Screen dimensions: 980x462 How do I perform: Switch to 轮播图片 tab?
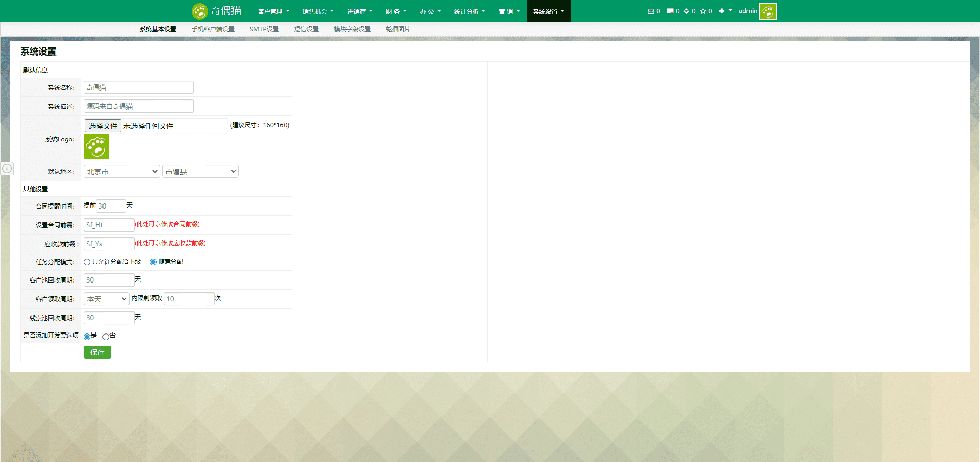click(398, 29)
